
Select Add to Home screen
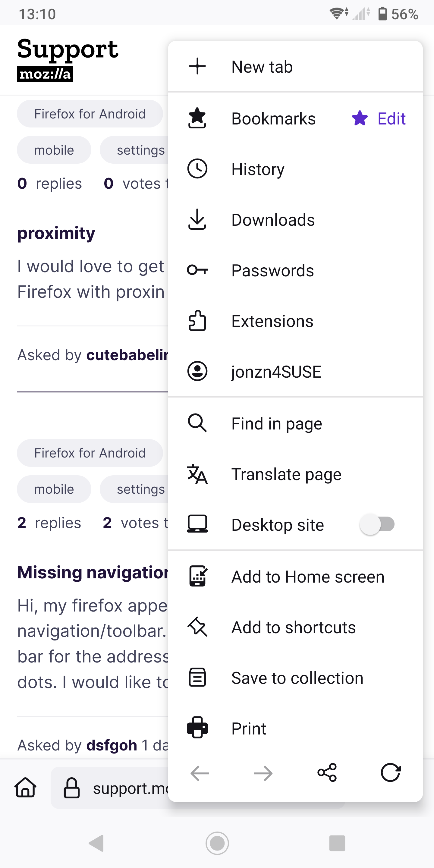295,577
